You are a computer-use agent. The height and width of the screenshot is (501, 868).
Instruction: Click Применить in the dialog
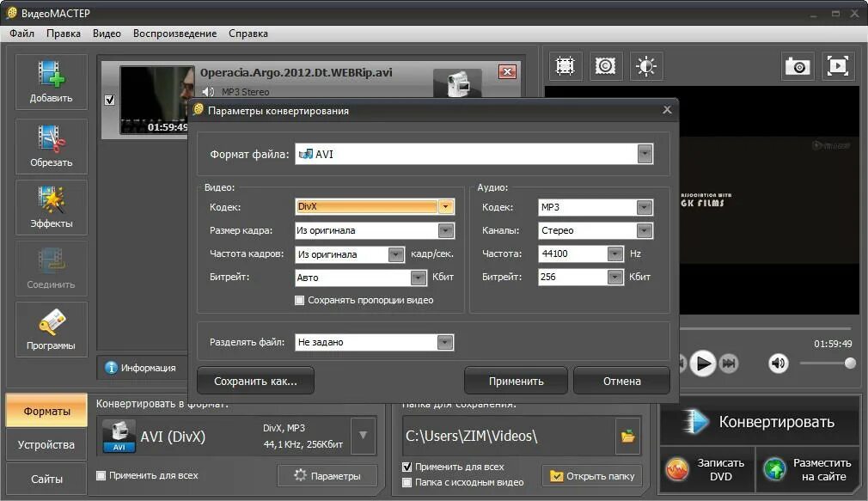point(516,381)
